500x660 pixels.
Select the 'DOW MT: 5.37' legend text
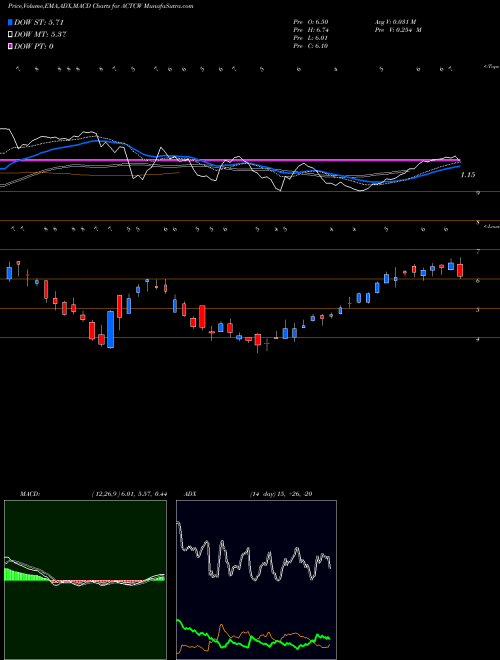(x=40, y=35)
